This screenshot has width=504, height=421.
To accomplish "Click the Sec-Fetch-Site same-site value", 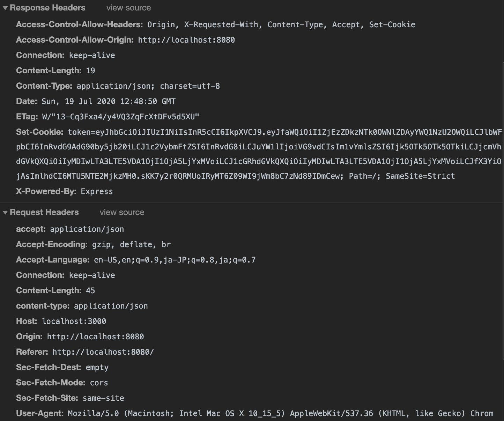I will tap(103, 398).
